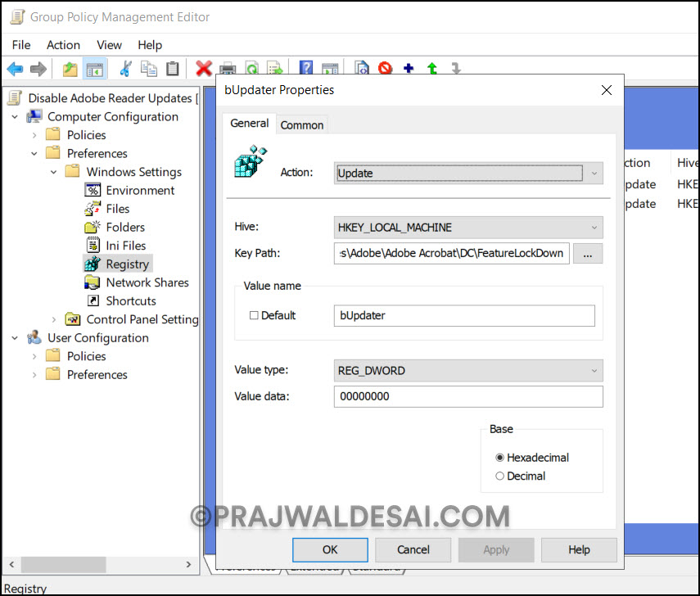Toggle the Show/Hide Console Tree icon

coord(95,70)
